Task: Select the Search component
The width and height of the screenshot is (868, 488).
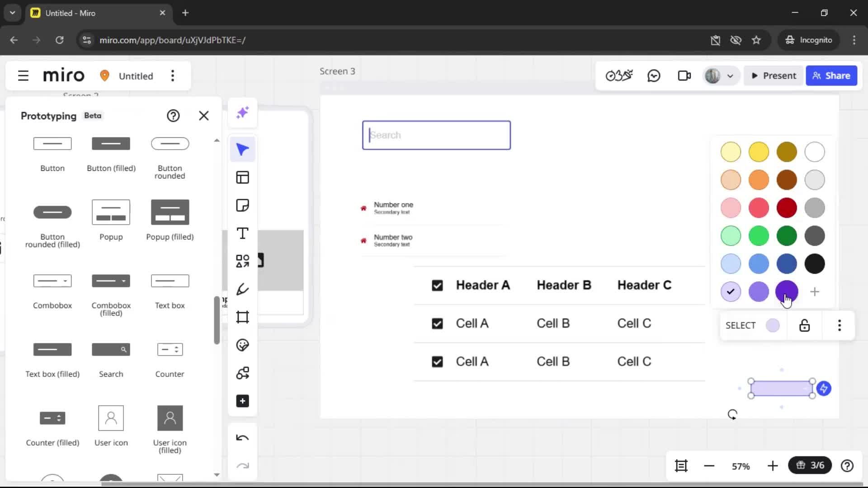Action: coord(111,360)
